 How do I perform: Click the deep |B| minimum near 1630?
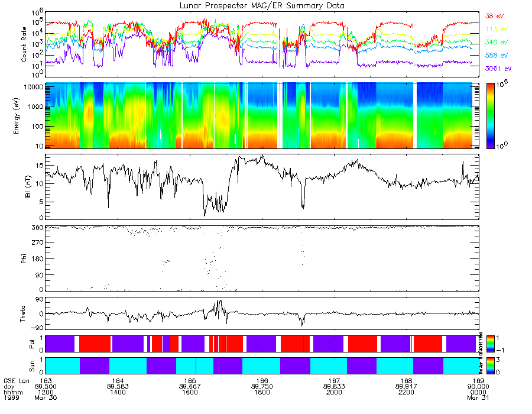click(205, 215)
